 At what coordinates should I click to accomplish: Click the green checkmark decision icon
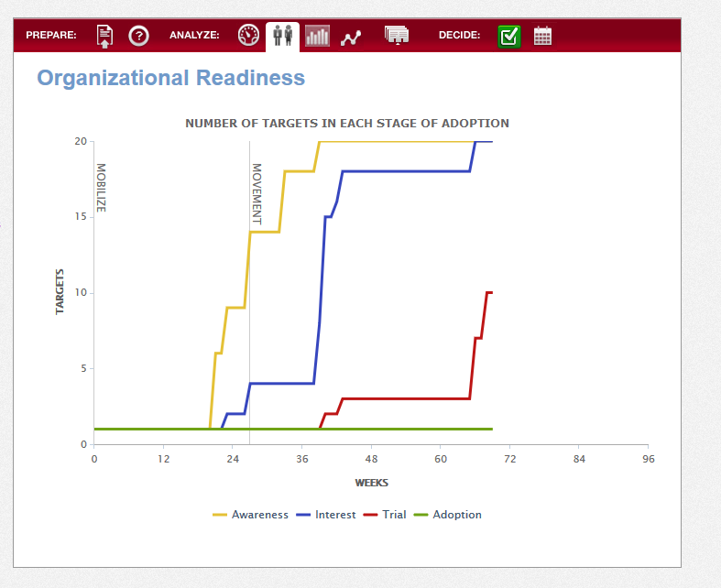coord(509,37)
